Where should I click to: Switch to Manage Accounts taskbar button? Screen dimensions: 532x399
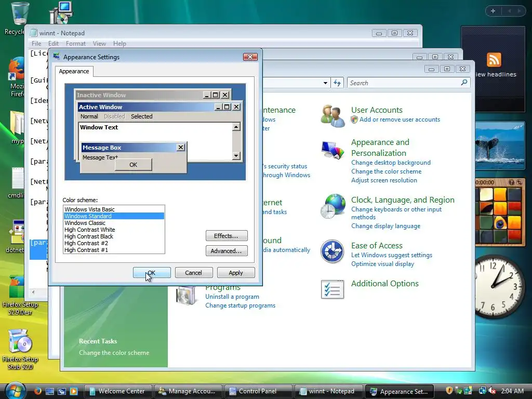point(188,391)
